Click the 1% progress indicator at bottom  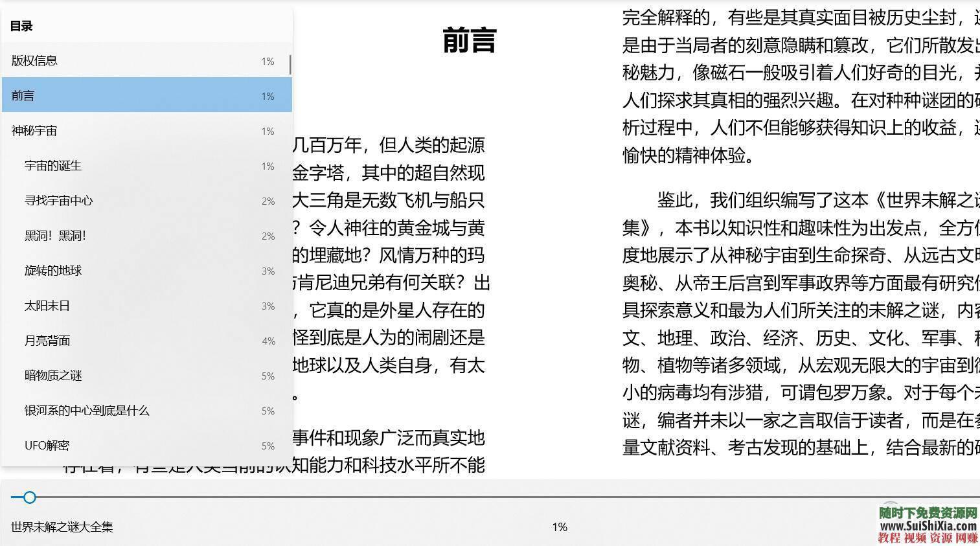(x=558, y=528)
